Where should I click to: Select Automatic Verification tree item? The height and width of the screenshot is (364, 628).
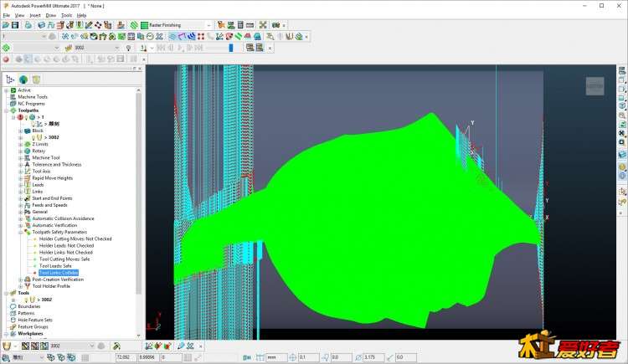tap(54, 225)
